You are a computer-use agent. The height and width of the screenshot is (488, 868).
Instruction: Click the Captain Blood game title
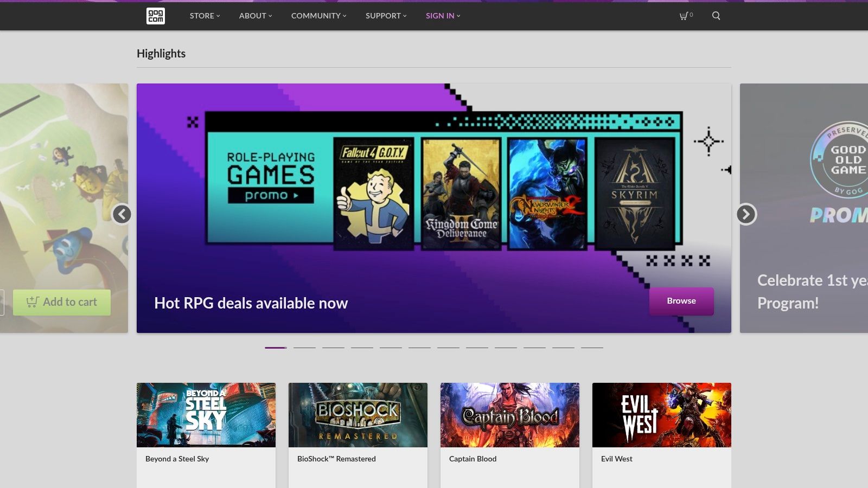[473, 459]
